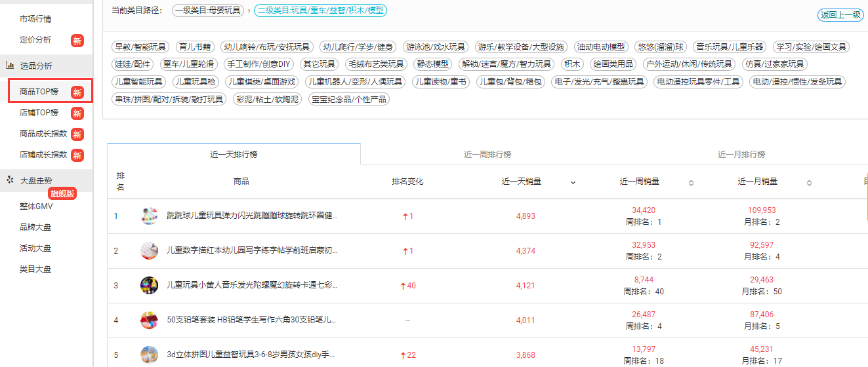Select the 一级类目:母婴玩具 breadcrumb
The width and height of the screenshot is (868, 367).
(207, 10)
